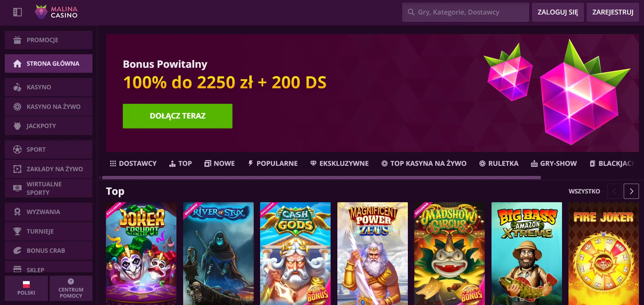644x305 pixels.
Task: Go to Kasyno cherry icon
Action: coord(17,87)
